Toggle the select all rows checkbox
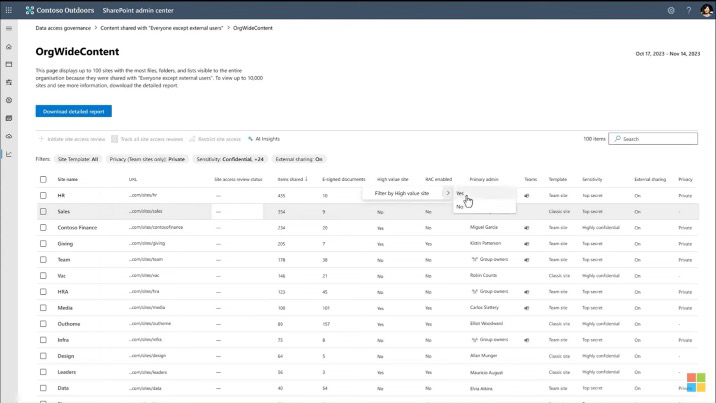716x403 pixels. [x=43, y=179]
